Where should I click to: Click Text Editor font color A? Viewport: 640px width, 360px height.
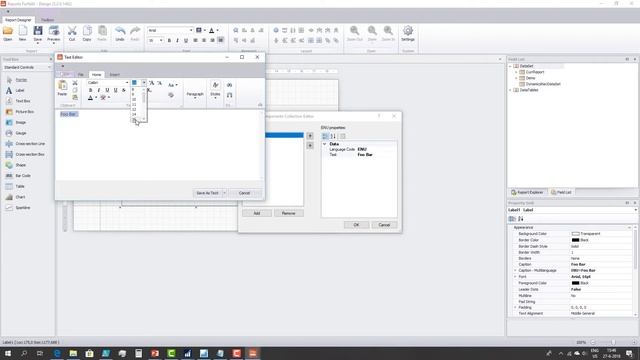tap(90, 98)
